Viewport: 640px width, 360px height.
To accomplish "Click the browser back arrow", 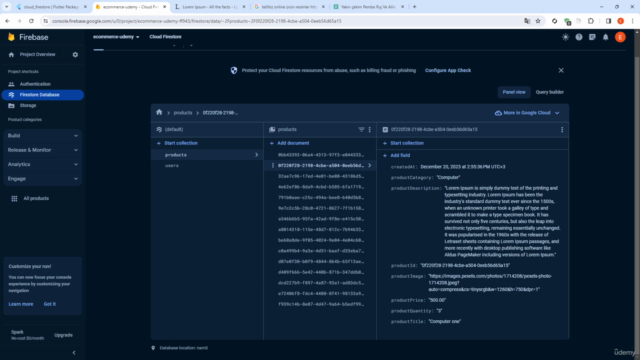I will click(7, 21).
